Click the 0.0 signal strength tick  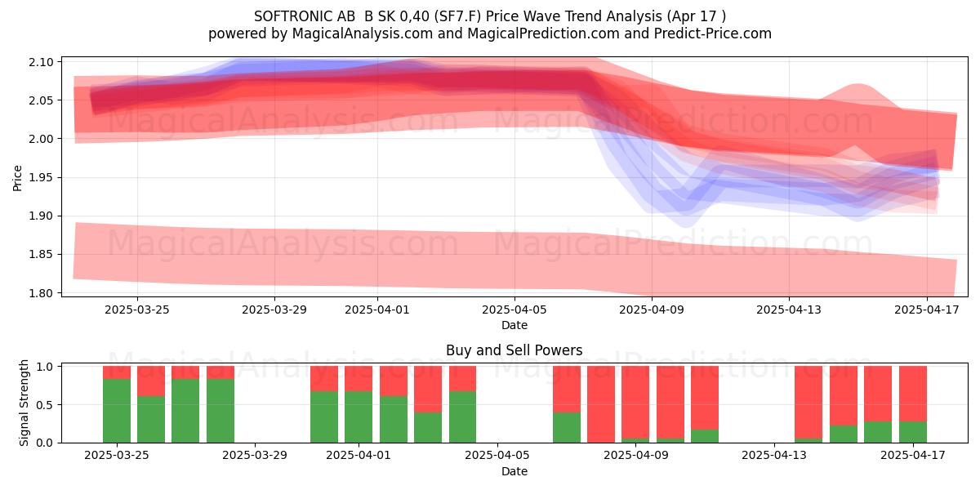coord(47,443)
